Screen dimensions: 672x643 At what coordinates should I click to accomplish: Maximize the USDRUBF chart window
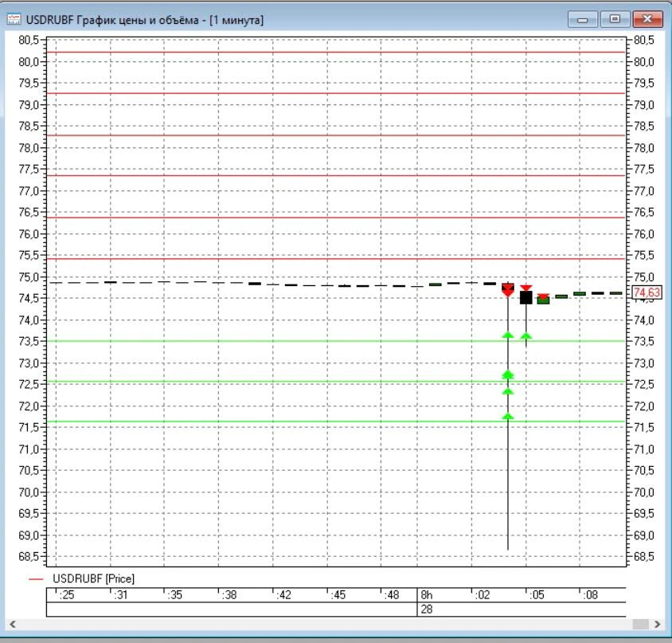[x=615, y=19]
